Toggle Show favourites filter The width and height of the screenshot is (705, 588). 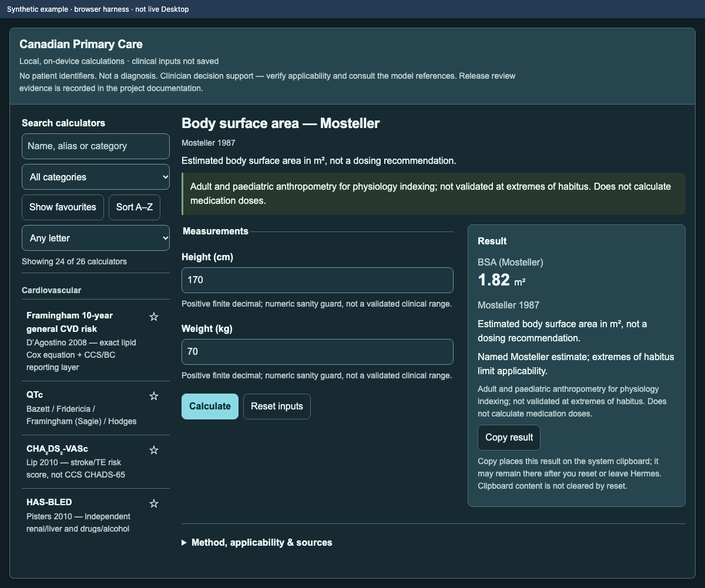pos(63,207)
